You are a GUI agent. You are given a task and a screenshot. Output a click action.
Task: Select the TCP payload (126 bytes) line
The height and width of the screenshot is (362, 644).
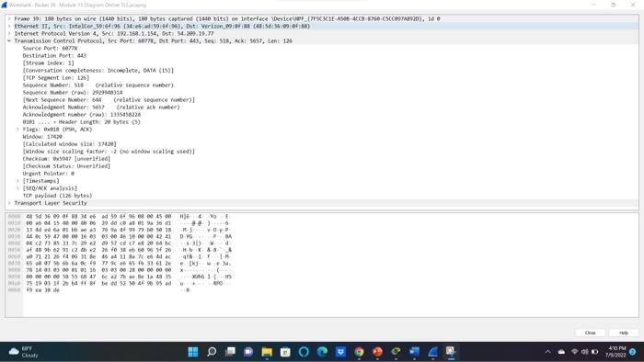57,196
